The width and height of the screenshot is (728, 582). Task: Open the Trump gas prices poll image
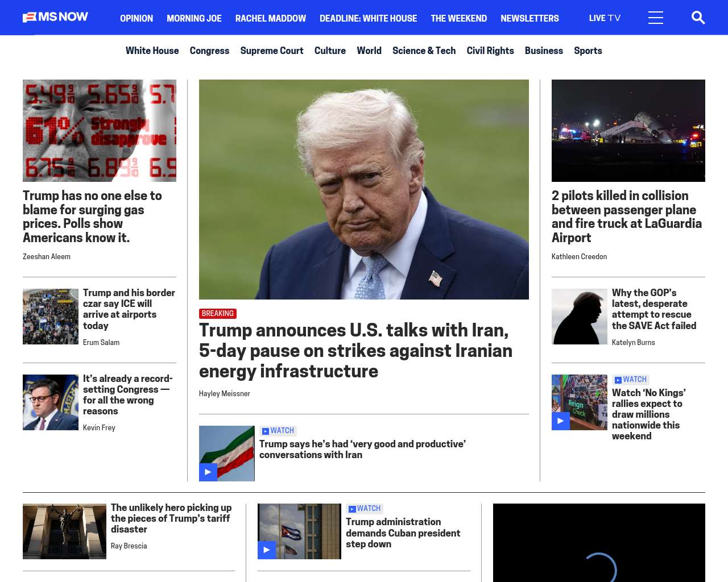(x=100, y=131)
